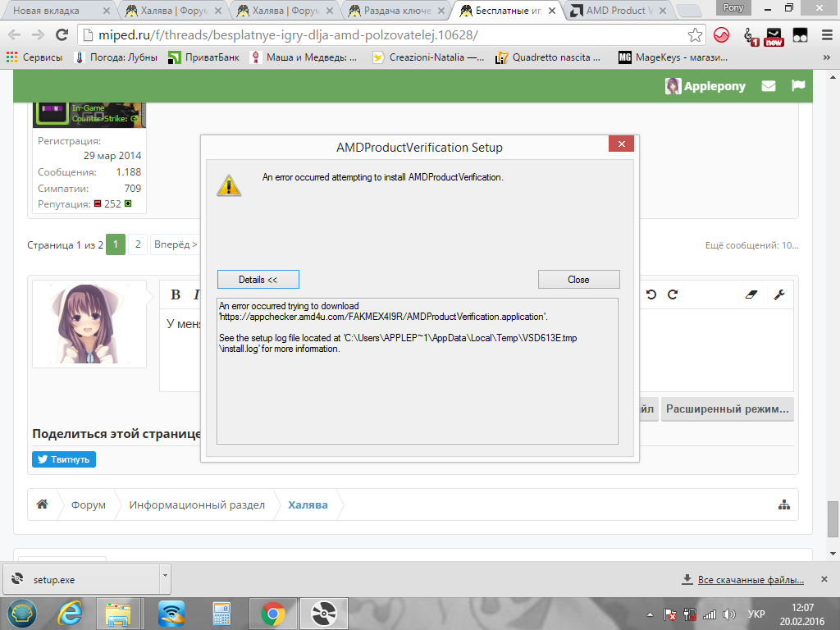Click eraser remove formatting icon
Image resolution: width=840 pixels, height=630 pixels.
(751, 294)
